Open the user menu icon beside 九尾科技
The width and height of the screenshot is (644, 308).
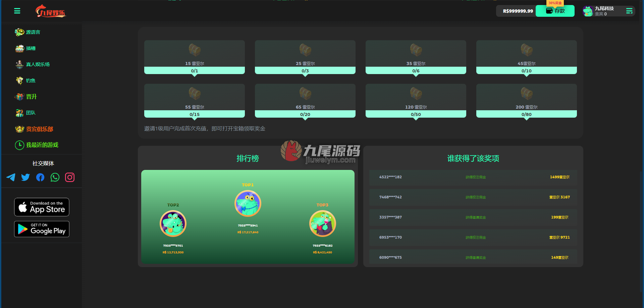point(629,11)
